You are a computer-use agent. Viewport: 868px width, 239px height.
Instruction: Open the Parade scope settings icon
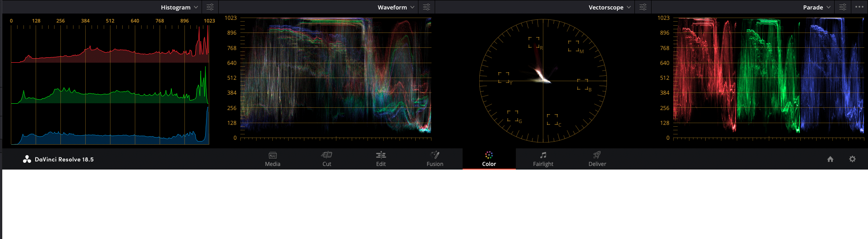click(x=842, y=7)
